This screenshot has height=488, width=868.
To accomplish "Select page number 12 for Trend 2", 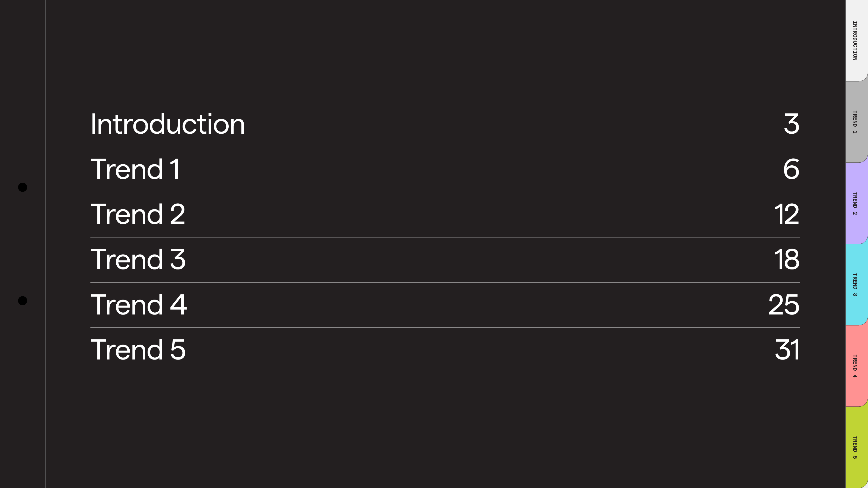I will (786, 214).
